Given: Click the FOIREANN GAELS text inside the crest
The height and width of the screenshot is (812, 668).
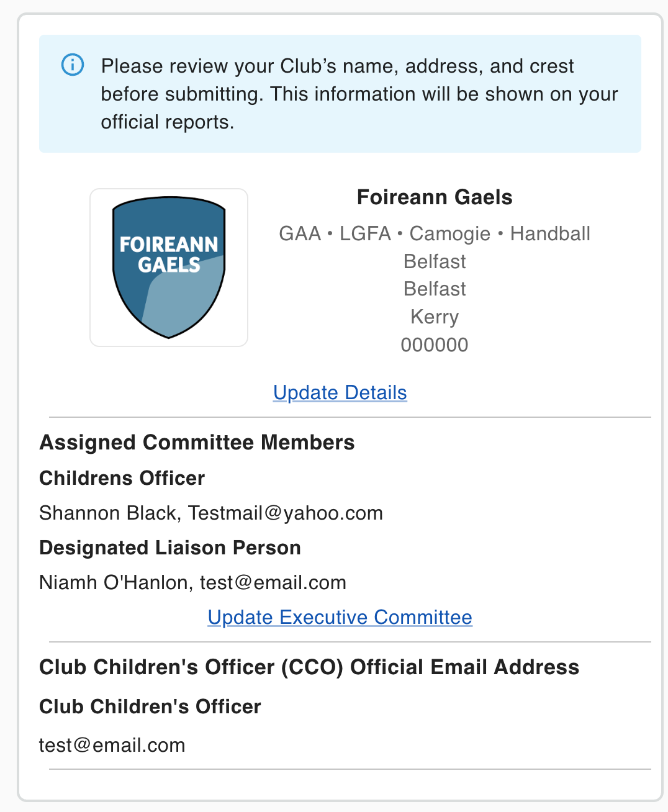Looking at the screenshot, I should [x=169, y=255].
